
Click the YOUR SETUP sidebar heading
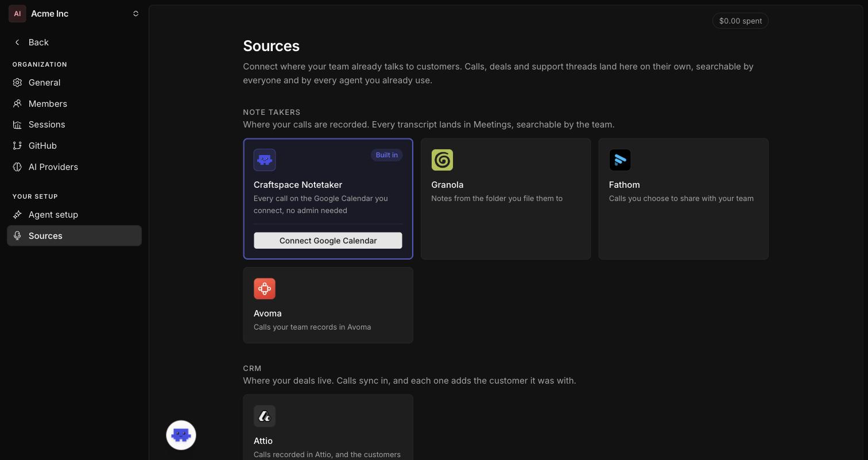[x=35, y=196]
